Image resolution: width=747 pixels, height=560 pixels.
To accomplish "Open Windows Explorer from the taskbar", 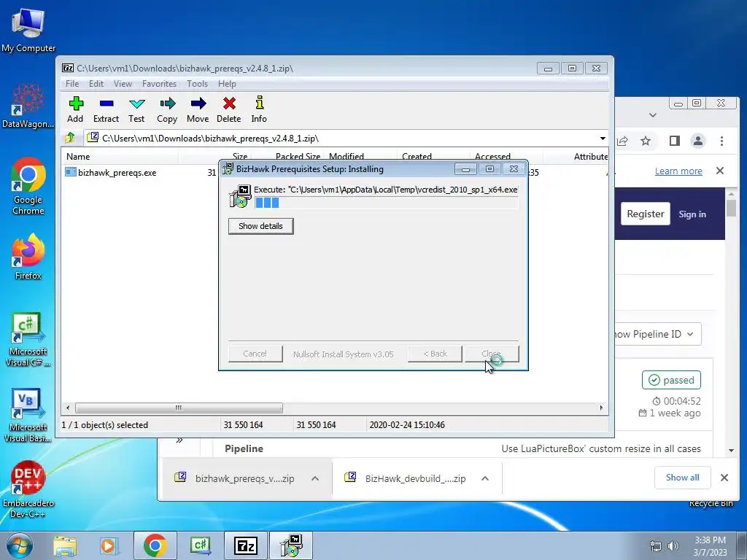I will pyautogui.click(x=65, y=545).
